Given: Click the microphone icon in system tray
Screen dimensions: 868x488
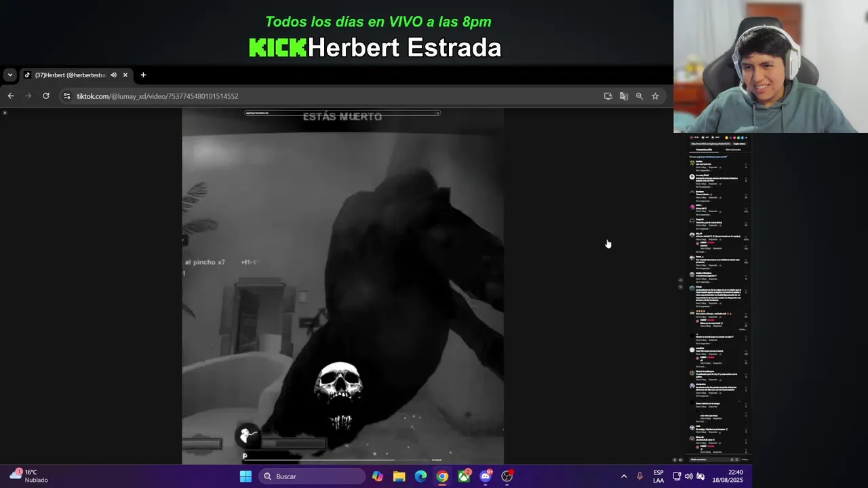Looking at the screenshot, I should 639,476.
